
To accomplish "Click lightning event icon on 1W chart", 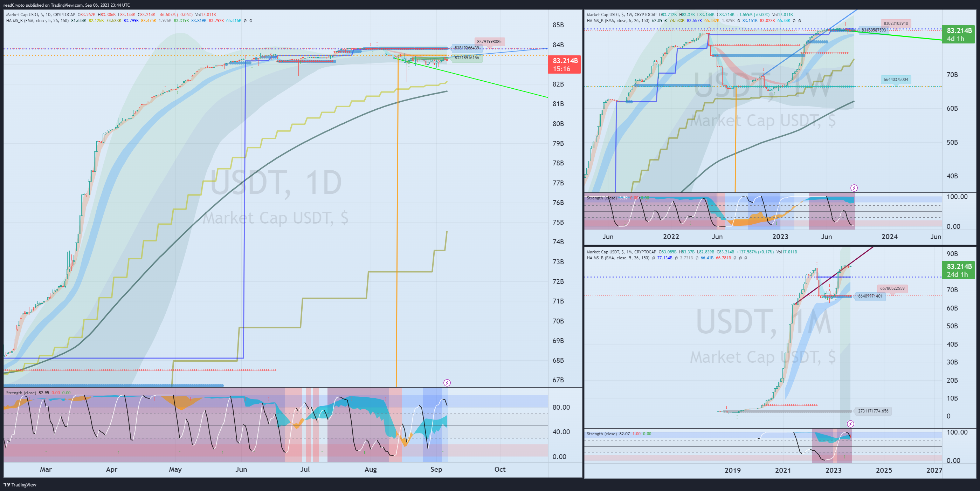I will coord(854,188).
